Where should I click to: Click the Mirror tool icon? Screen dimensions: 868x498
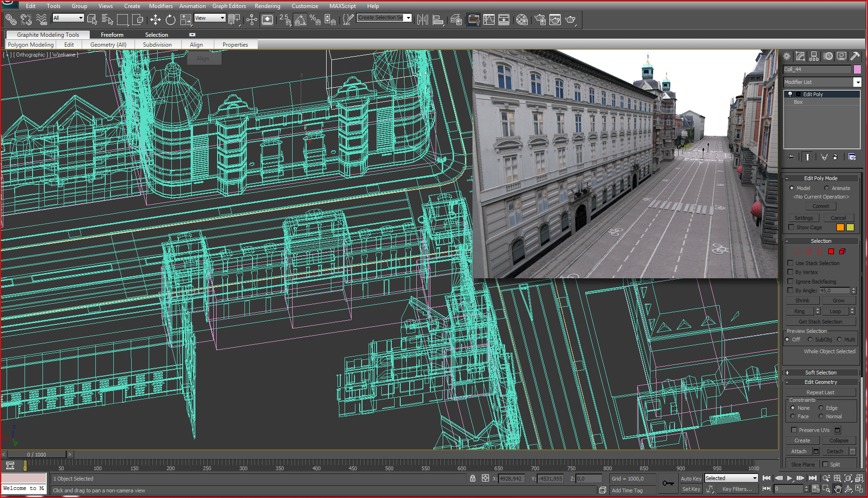click(x=423, y=20)
